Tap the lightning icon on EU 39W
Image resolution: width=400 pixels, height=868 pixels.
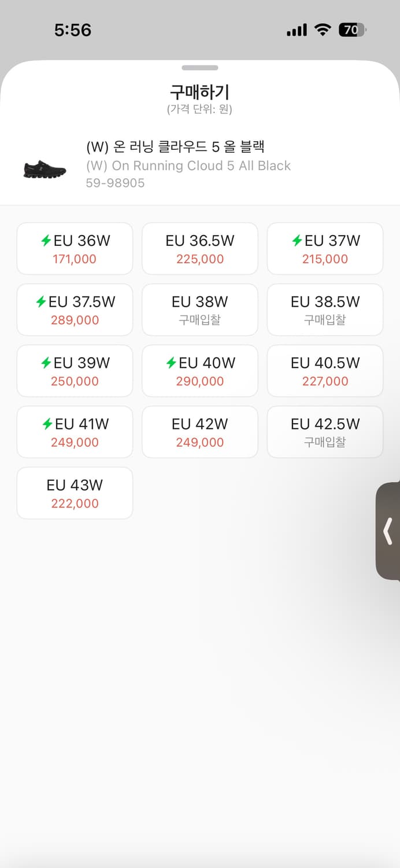pyautogui.click(x=46, y=363)
